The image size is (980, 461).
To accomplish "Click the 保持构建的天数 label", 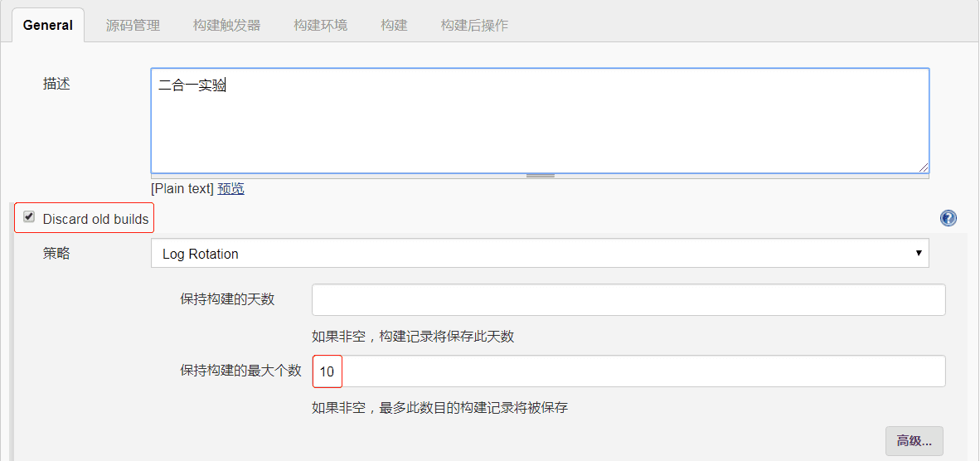I will pyautogui.click(x=227, y=299).
